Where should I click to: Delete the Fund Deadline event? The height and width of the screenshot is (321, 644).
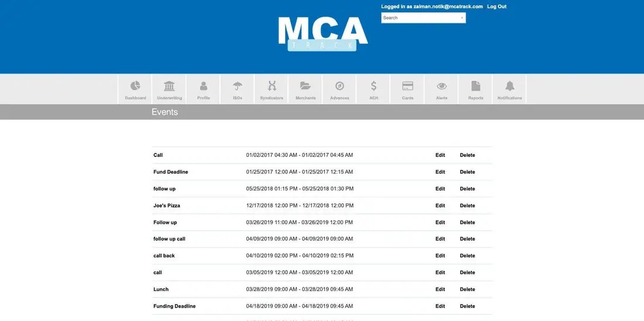pos(467,172)
